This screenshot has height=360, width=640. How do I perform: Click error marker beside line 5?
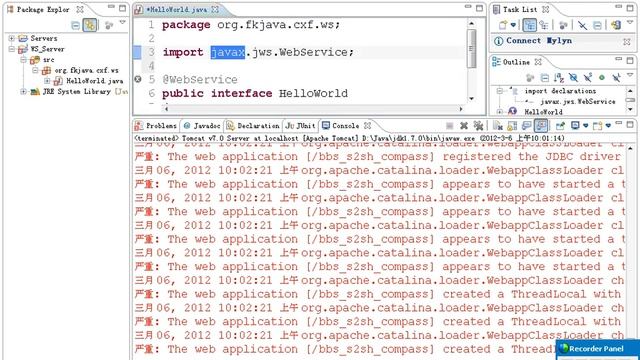point(138,79)
